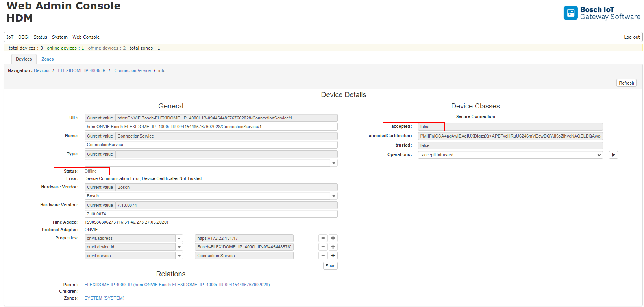Expand the onvif.address property key dropdown

click(179, 239)
